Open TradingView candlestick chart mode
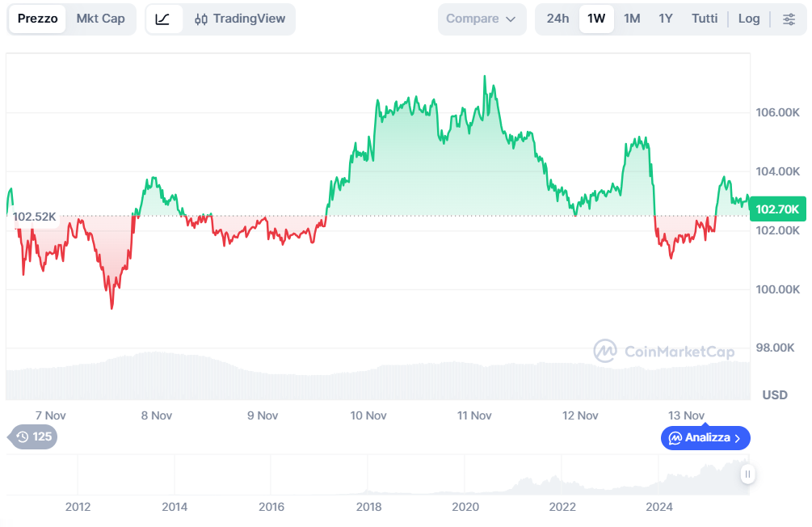The image size is (812, 527). (240, 19)
